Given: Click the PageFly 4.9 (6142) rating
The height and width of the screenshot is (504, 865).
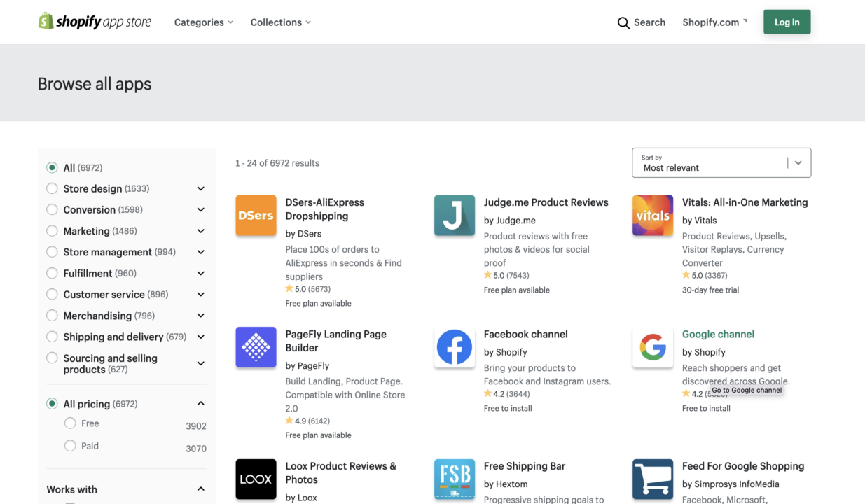Looking at the screenshot, I should tap(307, 421).
